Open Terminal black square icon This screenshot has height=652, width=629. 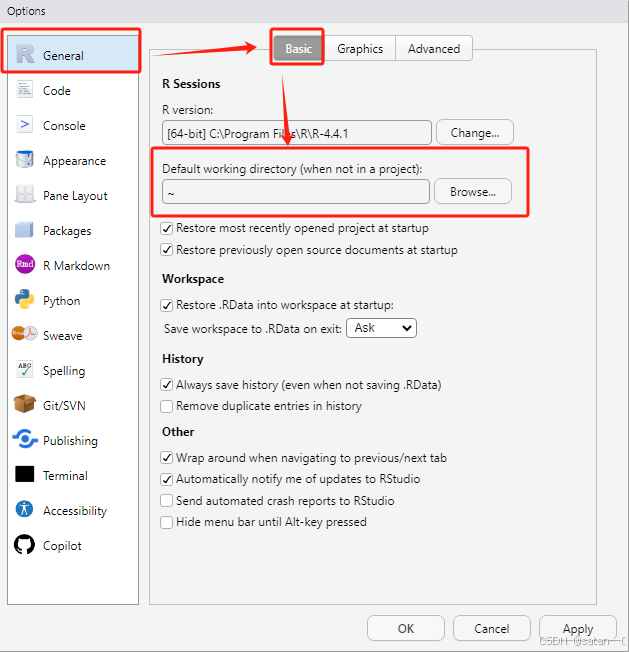point(25,474)
